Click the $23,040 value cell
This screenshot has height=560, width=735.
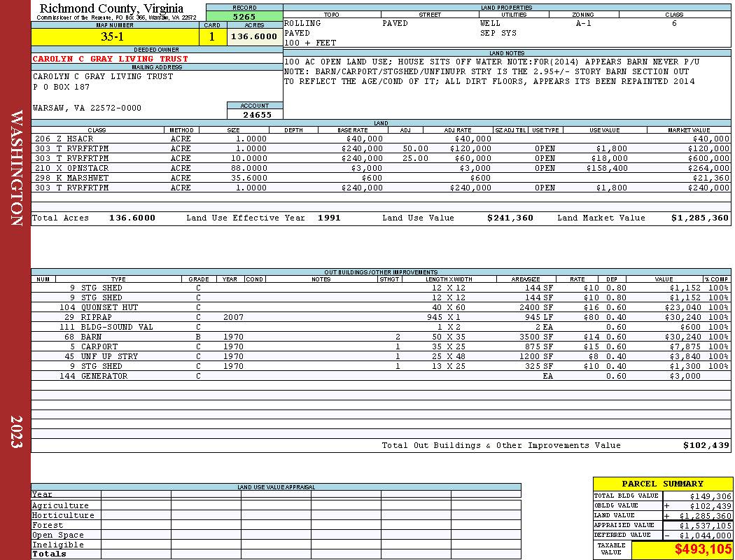click(x=682, y=307)
